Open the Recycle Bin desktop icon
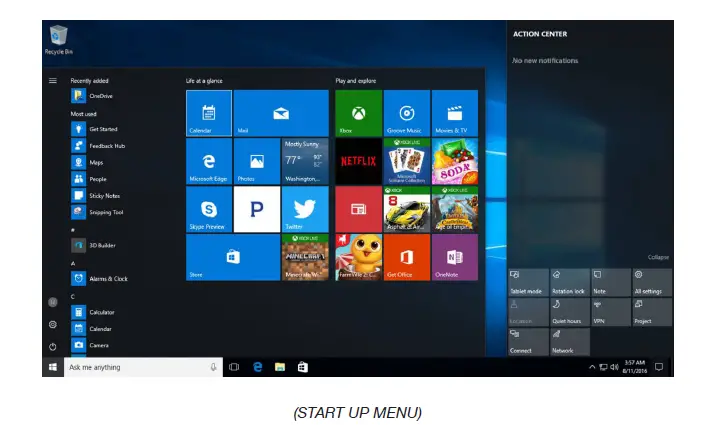Viewport: 721px width, 425px height. [58, 40]
